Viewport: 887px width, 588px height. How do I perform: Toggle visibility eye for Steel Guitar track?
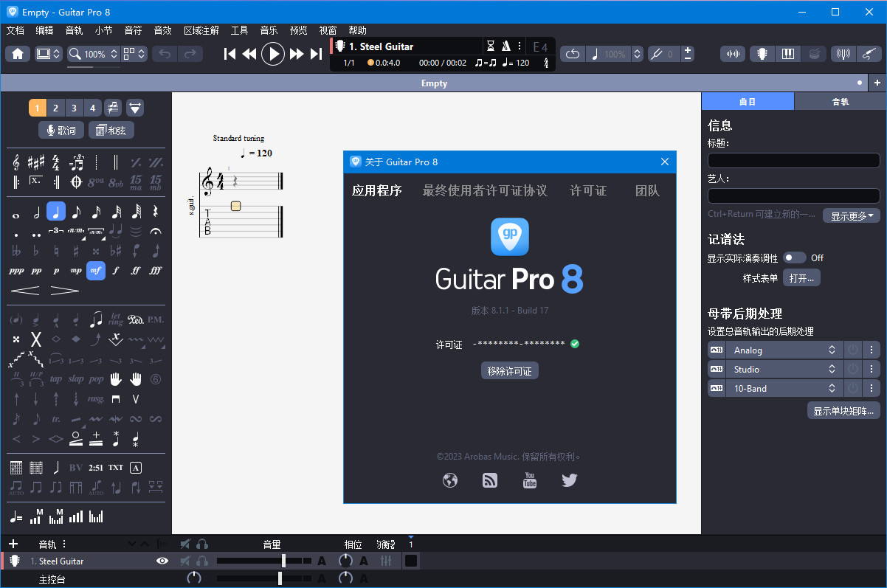162,561
